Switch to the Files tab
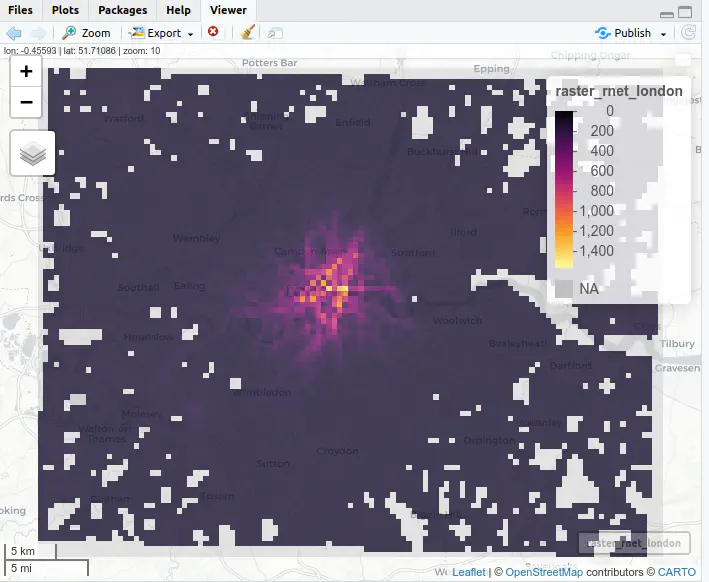 pos(20,10)
